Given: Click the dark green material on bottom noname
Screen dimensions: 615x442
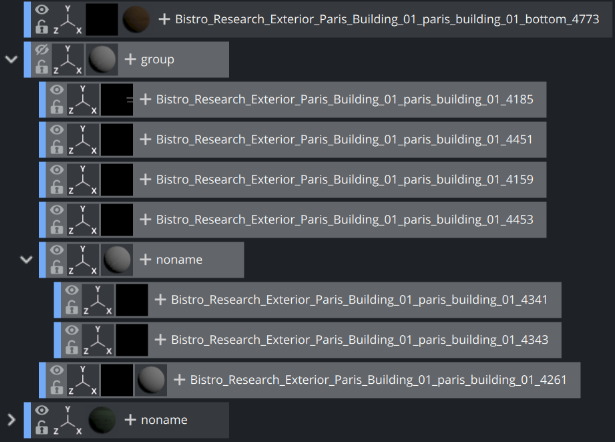Looking at the screenshot, I should point(102,419).
